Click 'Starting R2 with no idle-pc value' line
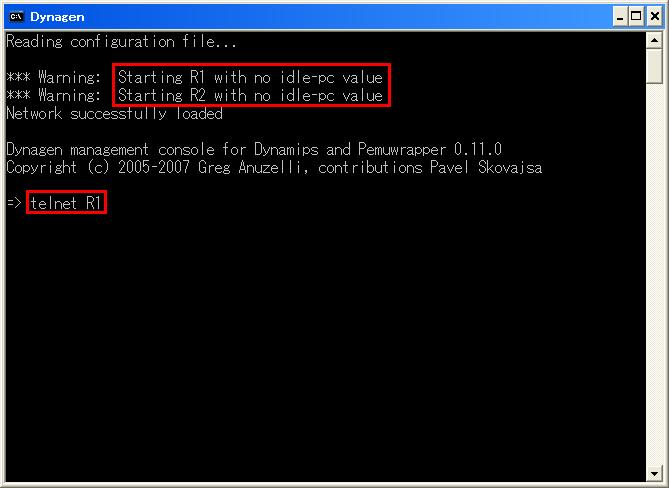669x488 pixels. 250,95
